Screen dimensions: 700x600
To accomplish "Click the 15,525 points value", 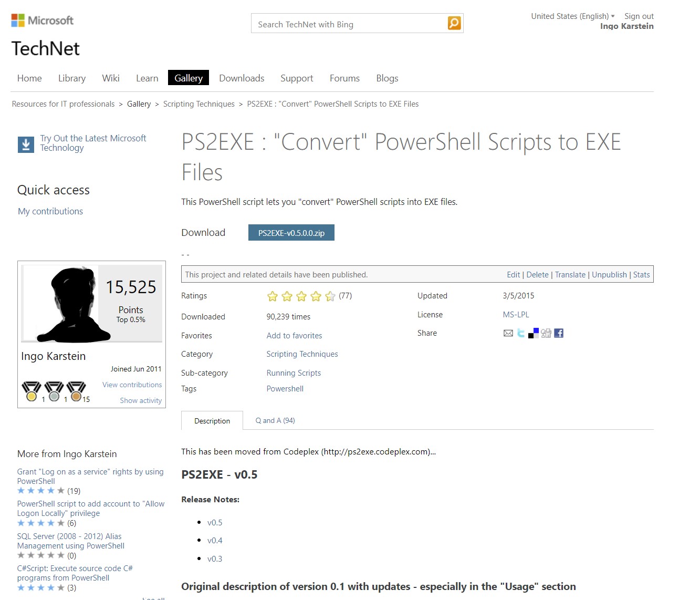I will point(131,287).
